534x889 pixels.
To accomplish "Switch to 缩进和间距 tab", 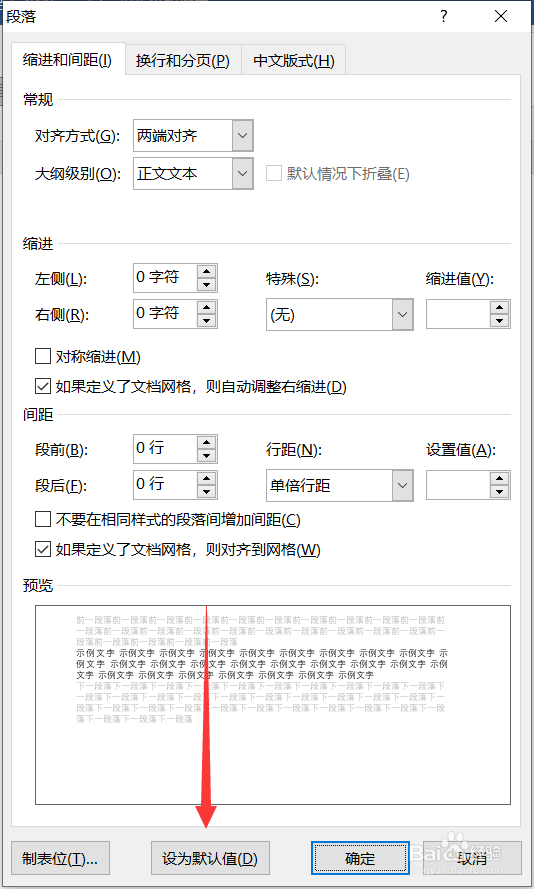I will click(68, 60).
